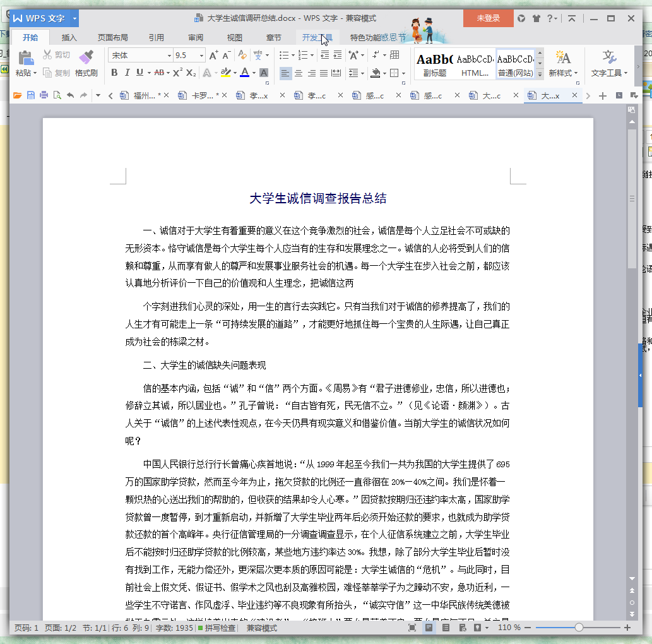Switch to the 引用 ribbon tab
This screenshot has width=652, height=644.
tap(157, 37)
